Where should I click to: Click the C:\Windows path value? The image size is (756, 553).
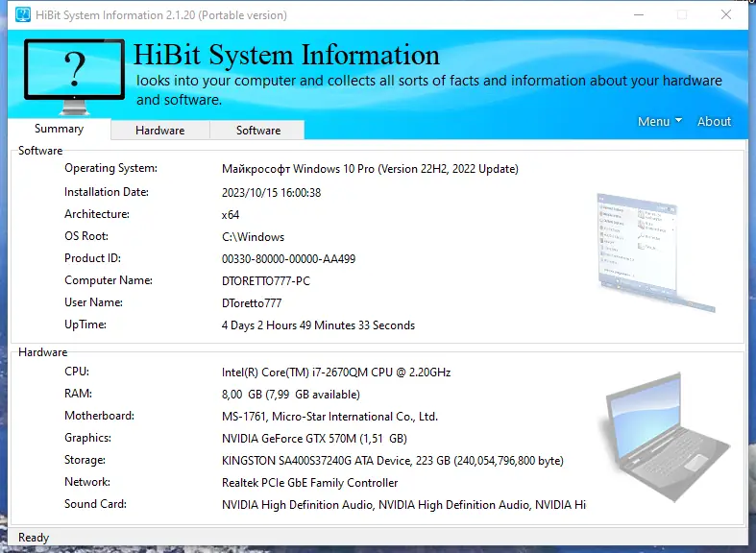pos(254,237)
